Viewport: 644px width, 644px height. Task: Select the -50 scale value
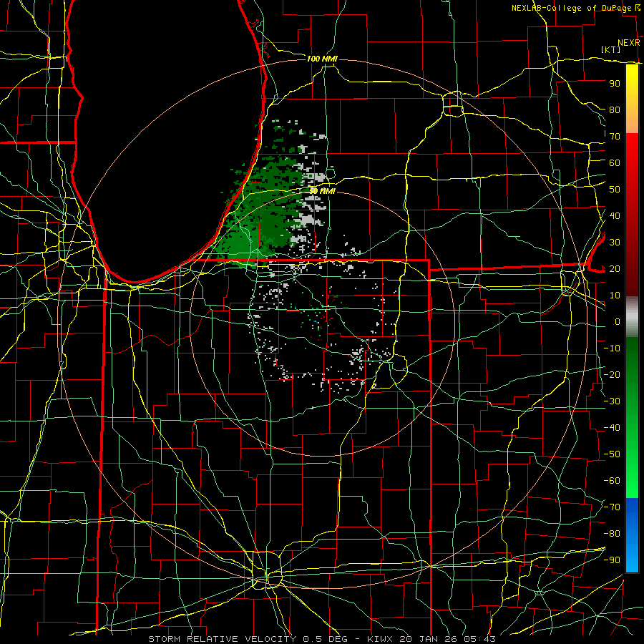tap(612, 454)
